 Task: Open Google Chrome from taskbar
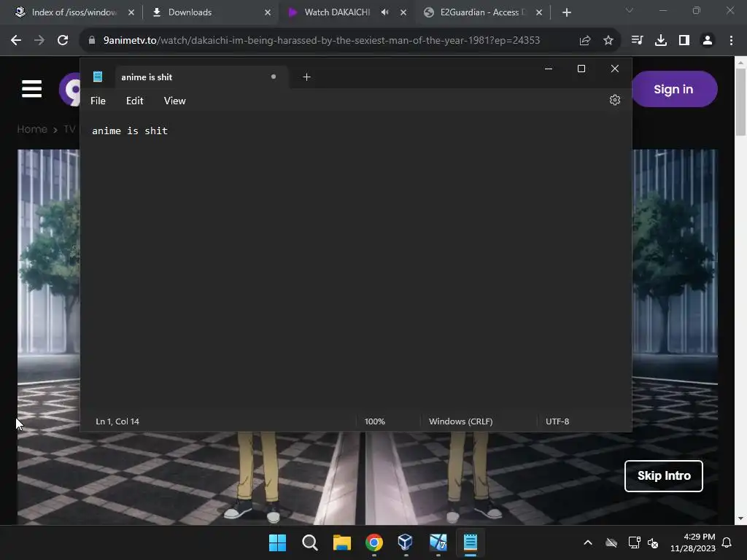374,542
